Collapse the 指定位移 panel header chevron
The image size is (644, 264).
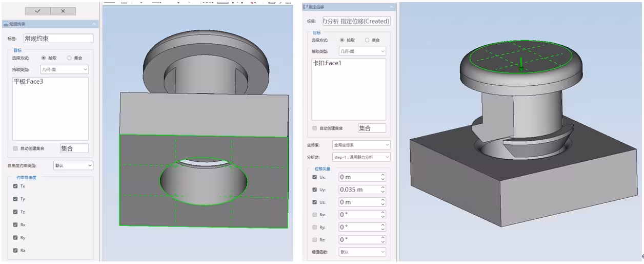(391, 7)
